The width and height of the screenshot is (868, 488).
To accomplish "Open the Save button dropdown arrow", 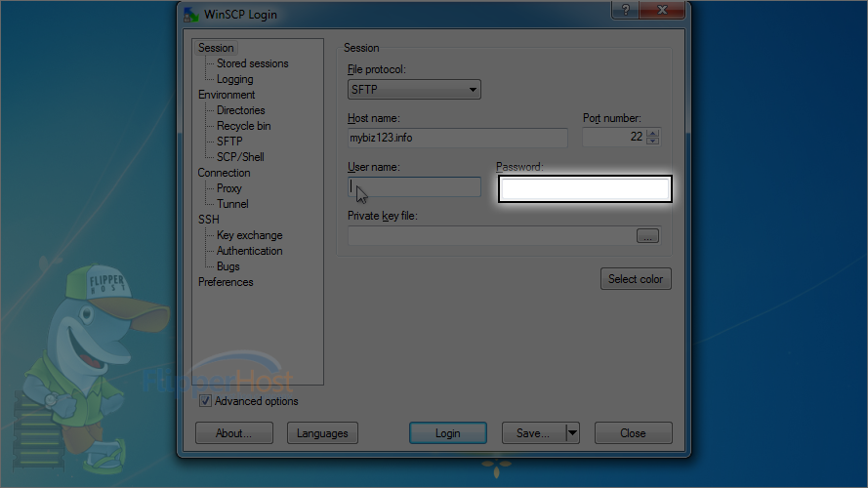I will coord(572,433).
